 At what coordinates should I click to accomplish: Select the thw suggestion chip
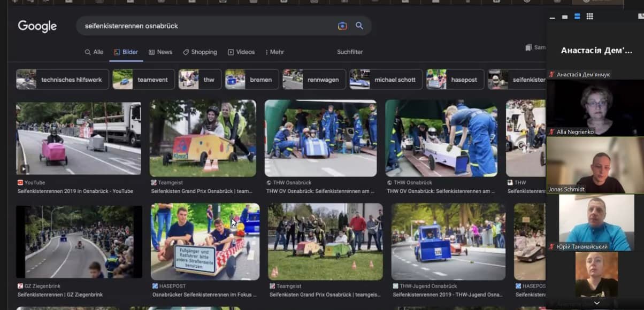tap(200, 79)
